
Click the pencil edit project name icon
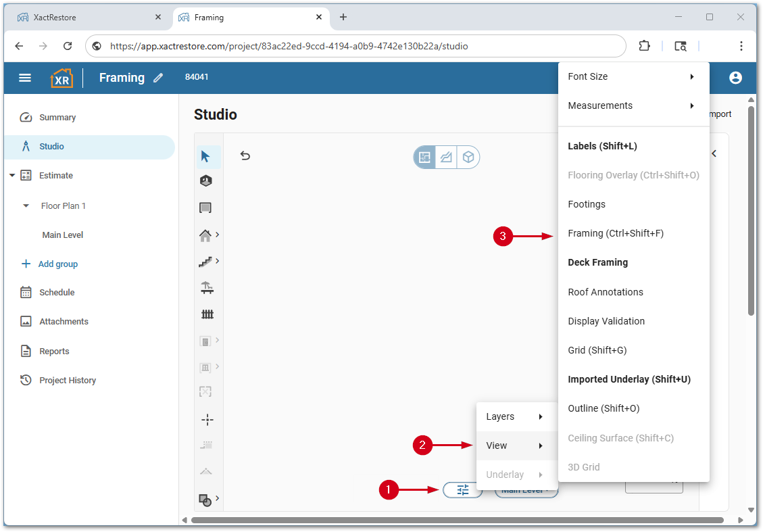tap(158, 78)
